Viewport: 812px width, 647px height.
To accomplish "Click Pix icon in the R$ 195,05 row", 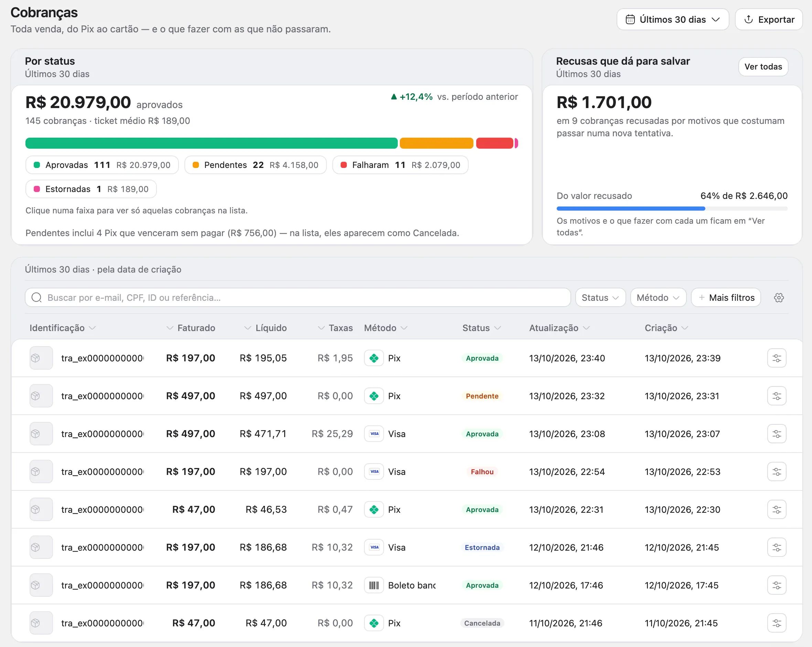I will pyautogui.click(x=374, y=358).
